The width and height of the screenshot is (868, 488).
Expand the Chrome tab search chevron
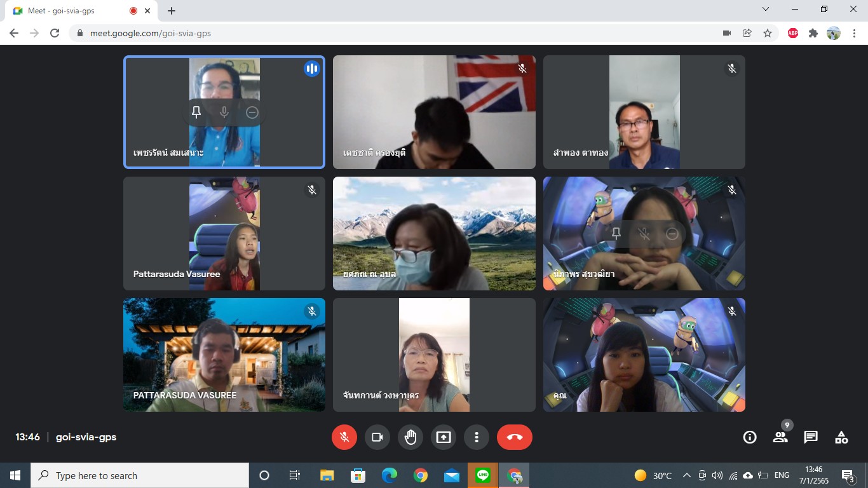[x=766, y=10]
